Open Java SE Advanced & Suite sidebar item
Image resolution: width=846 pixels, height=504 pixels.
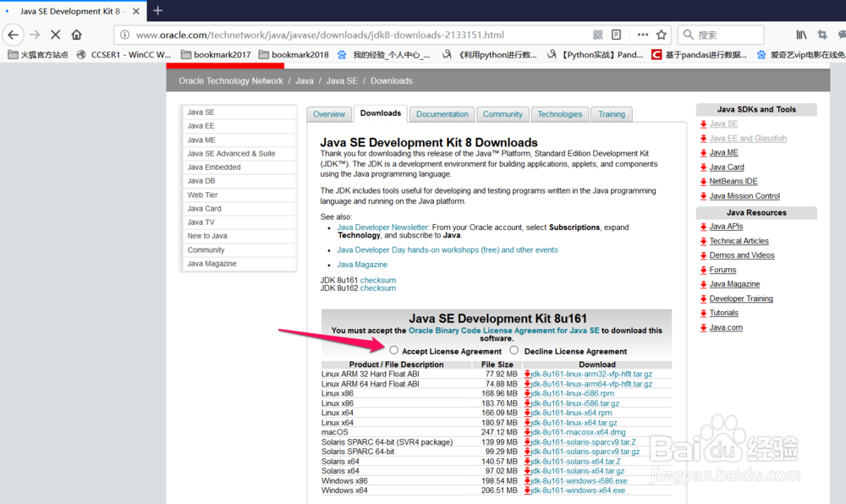[x=239, y=154]
